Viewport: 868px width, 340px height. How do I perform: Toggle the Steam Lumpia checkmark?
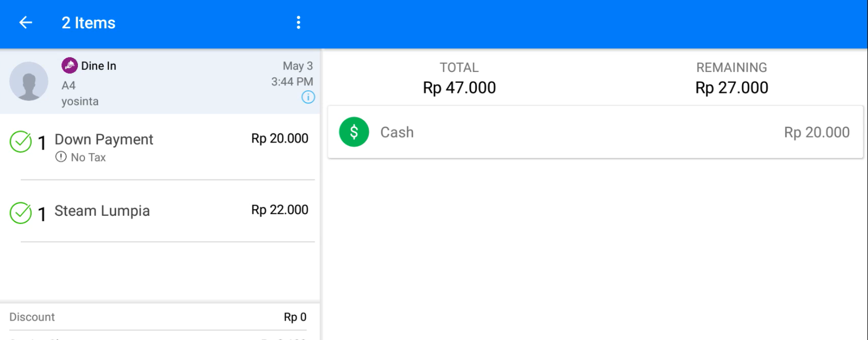click(x=21, y=213)
